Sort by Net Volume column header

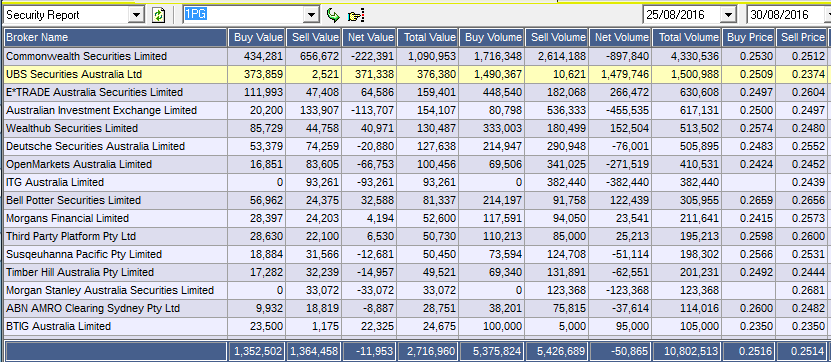coord(620,38)
